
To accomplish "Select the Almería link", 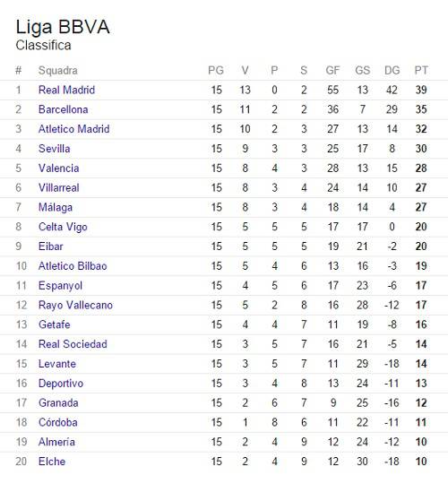I will [x=56, y=442].
